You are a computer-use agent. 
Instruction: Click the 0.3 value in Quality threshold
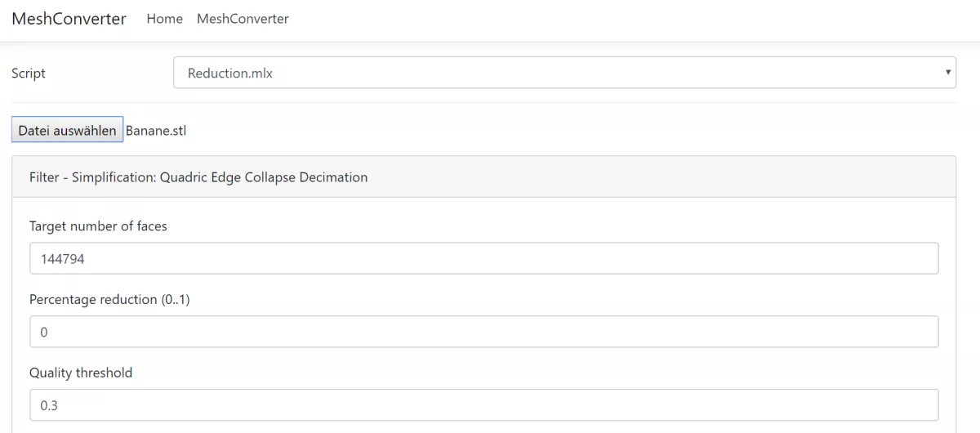tap(49, 406)
